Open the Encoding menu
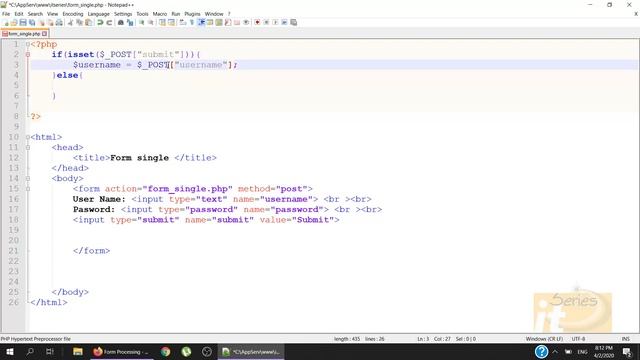Image resolution: width=640 pixels, height=360 pixels. (73, 14)
